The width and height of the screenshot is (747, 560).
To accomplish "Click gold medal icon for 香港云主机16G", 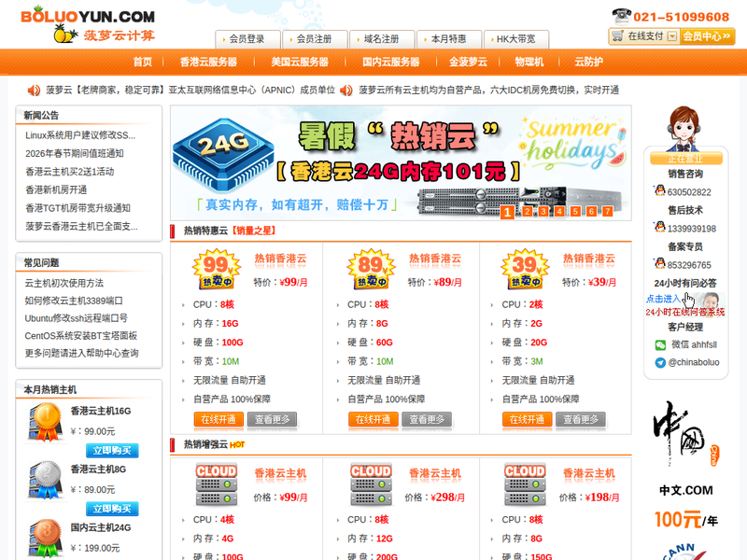I will pos(46,423).
